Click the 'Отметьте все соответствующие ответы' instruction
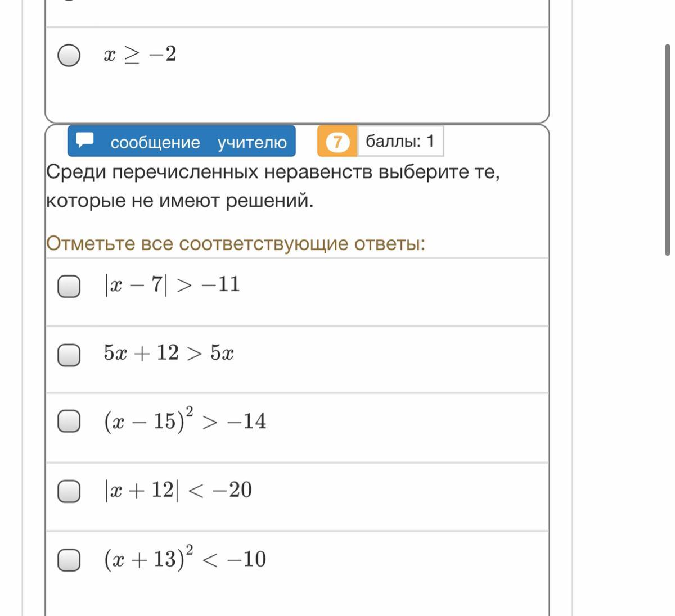The height and width of the screenshot is (616, 675). [x=236, y=244]
